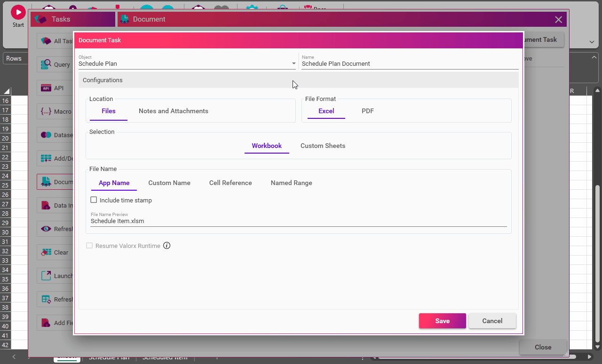Expand the ribbon collapse chevron at top right
This screenshot has width=602, height=364.
(592, 42)
